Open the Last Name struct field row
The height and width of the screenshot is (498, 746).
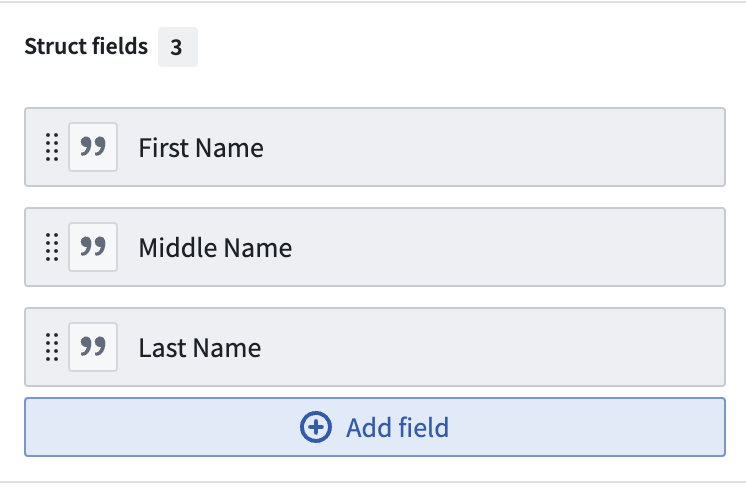click(375, 347)
